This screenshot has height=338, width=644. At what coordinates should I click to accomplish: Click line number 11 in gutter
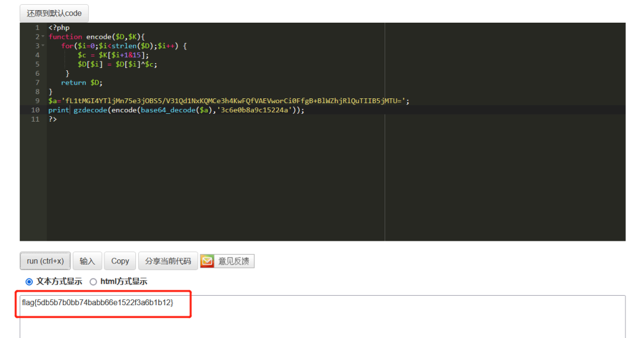pos(35,119)
